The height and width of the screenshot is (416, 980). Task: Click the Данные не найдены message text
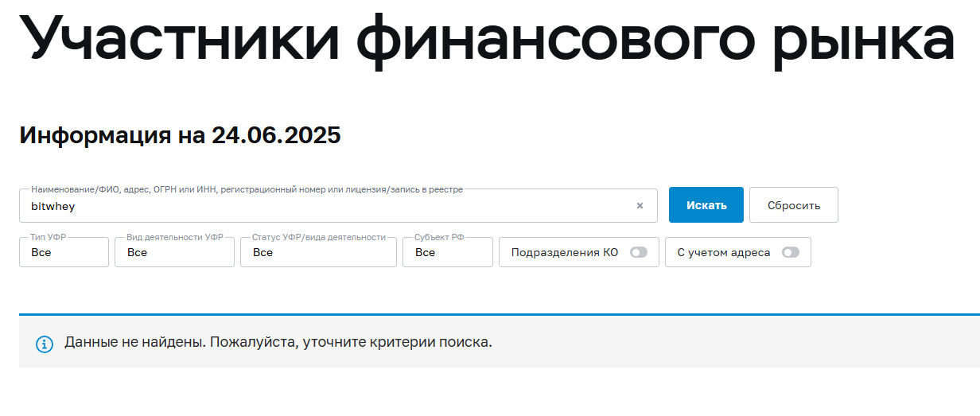click(x=278, y=343)
